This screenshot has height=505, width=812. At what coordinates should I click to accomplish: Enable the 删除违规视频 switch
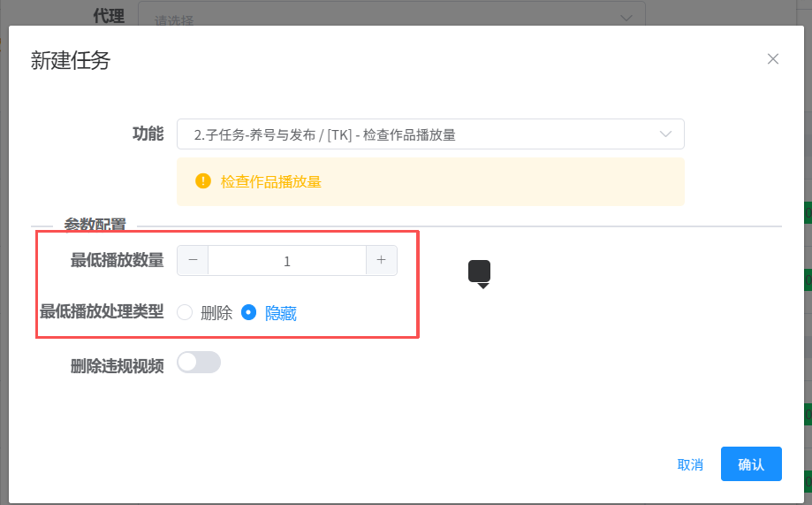click(199, 363)
